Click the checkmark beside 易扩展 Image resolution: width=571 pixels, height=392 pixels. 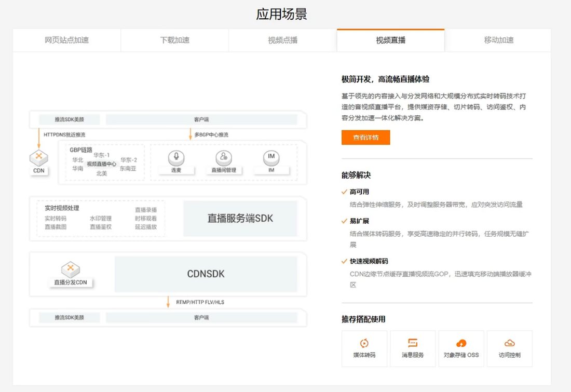[x=344, y=221]
